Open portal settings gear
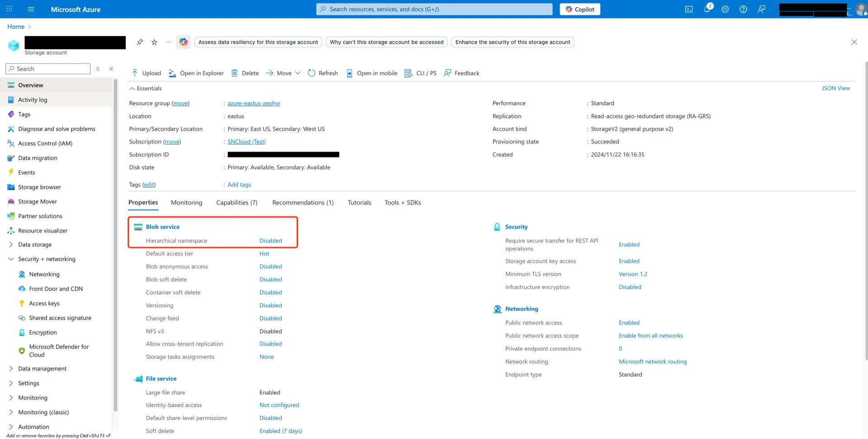 click(x=725, y=9)
